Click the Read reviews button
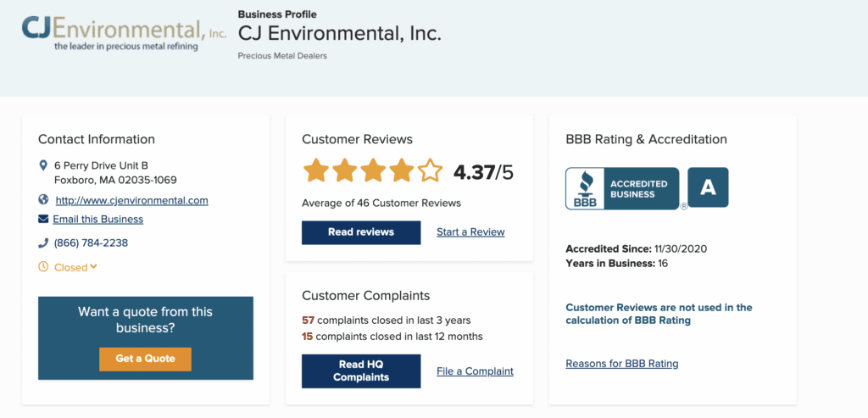Image resolution: width=868 pixels, height=418 pixels. tap(361, 232)
